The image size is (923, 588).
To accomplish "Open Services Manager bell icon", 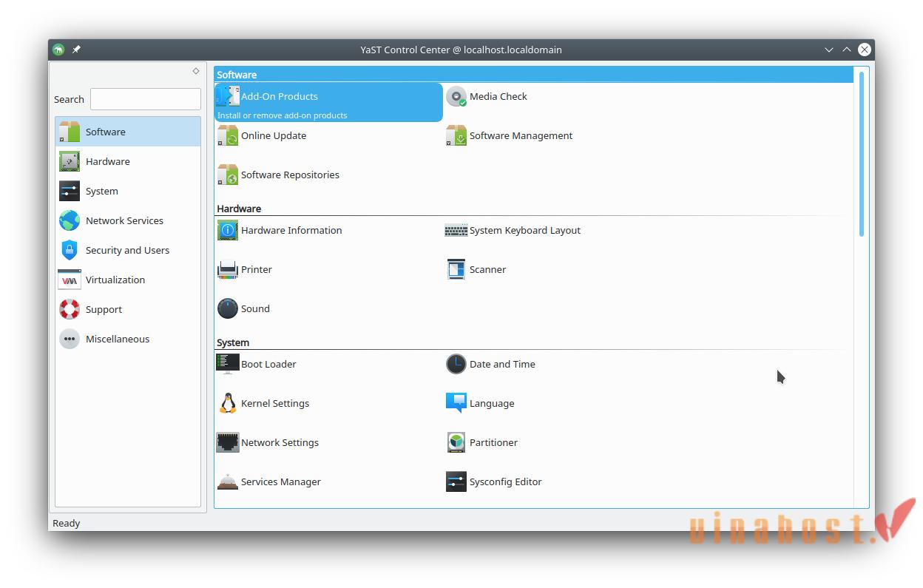I will 228,481.
